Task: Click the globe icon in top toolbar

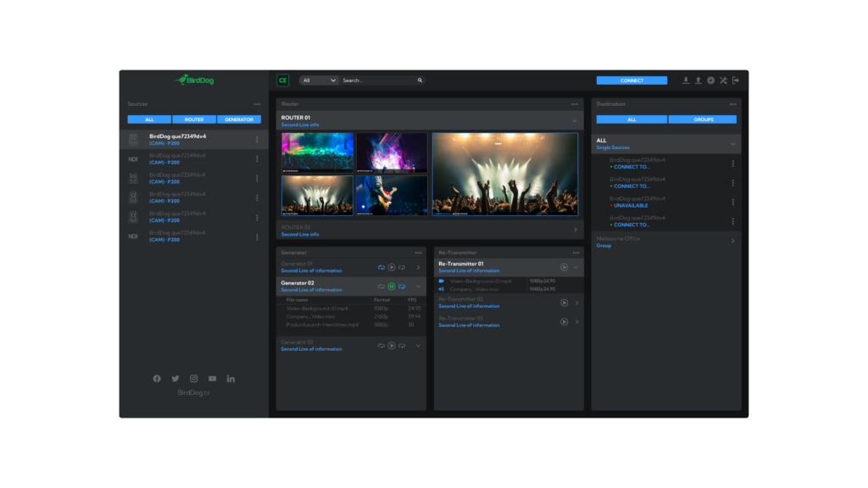Action: [710, 80]
